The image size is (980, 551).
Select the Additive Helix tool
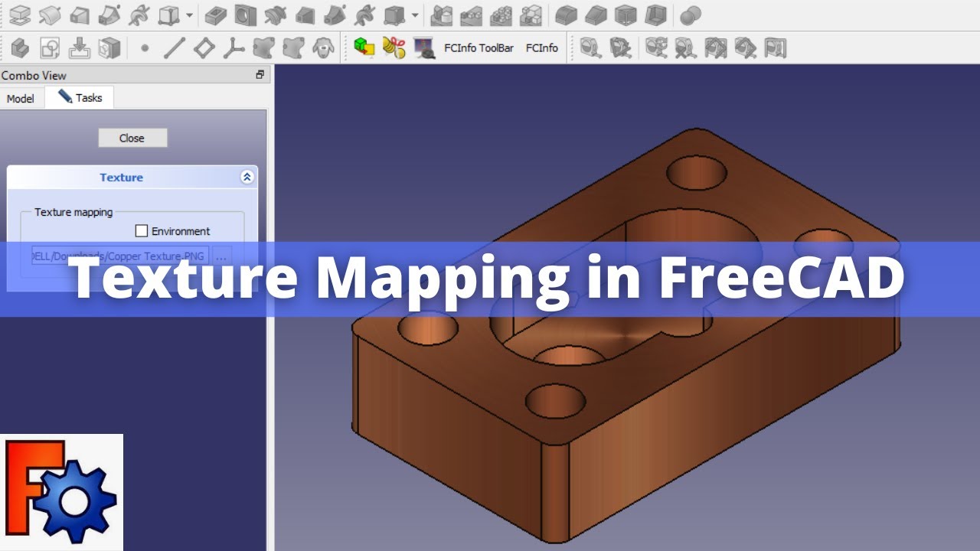click(139, 15)
